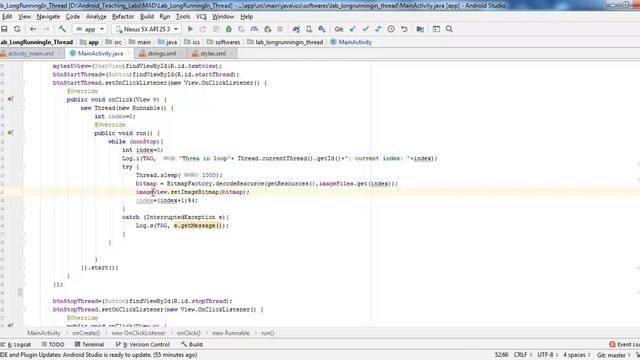Image resolution: width=640 pixels, height=360 pixels.
Task: Click the gray Stop square icon
Action: (280, 29)
